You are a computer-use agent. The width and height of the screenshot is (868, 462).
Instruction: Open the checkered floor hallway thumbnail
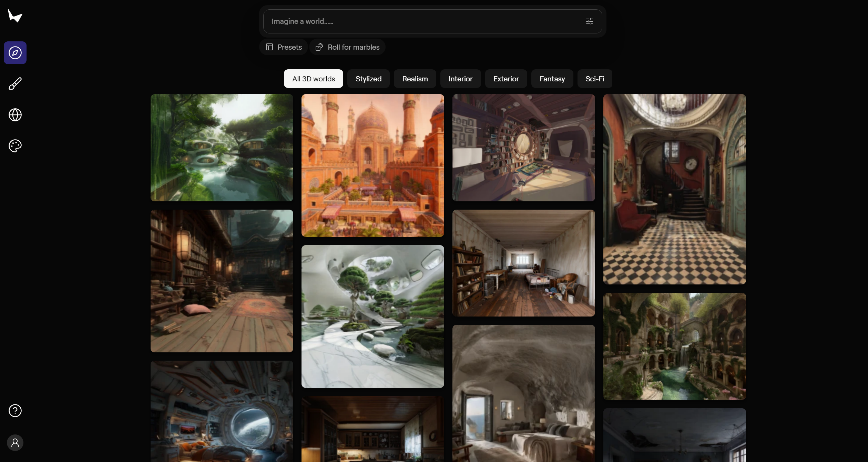674,189
